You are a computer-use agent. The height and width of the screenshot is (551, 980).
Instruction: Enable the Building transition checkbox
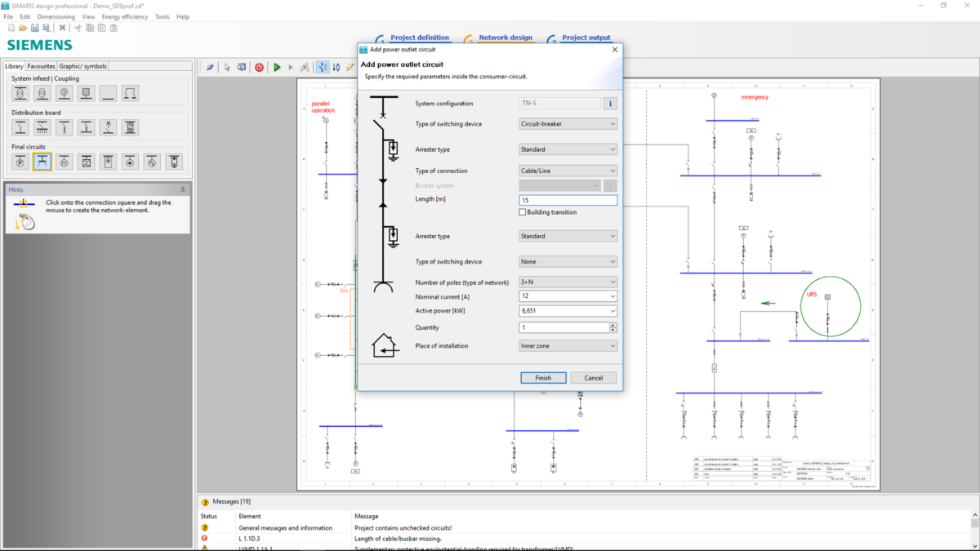coord(523,212)
